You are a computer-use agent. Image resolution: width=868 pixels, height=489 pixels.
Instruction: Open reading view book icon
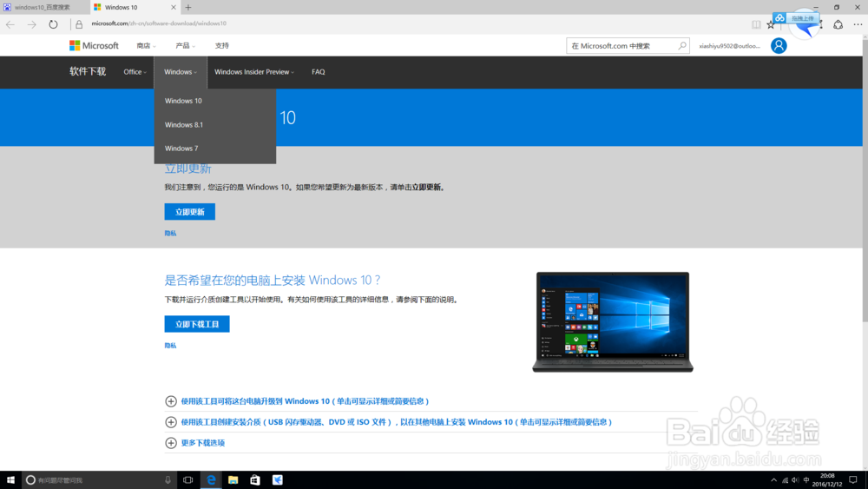pos(756,24)
